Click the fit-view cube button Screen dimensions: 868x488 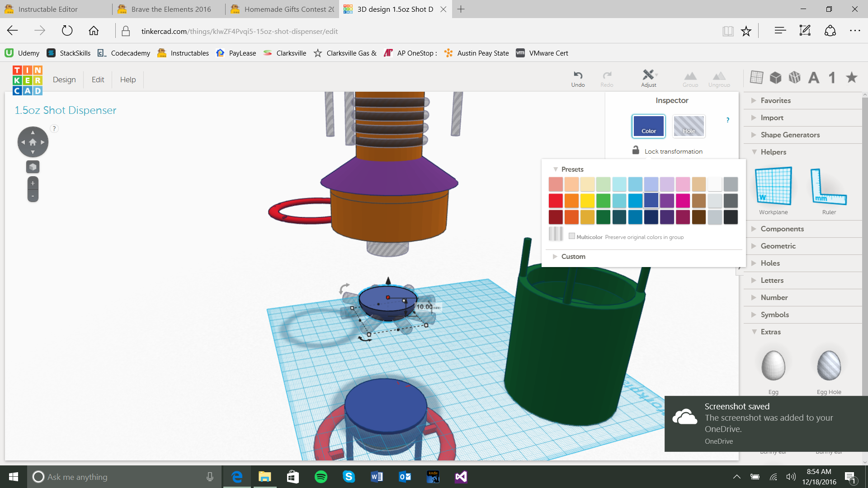33,167
